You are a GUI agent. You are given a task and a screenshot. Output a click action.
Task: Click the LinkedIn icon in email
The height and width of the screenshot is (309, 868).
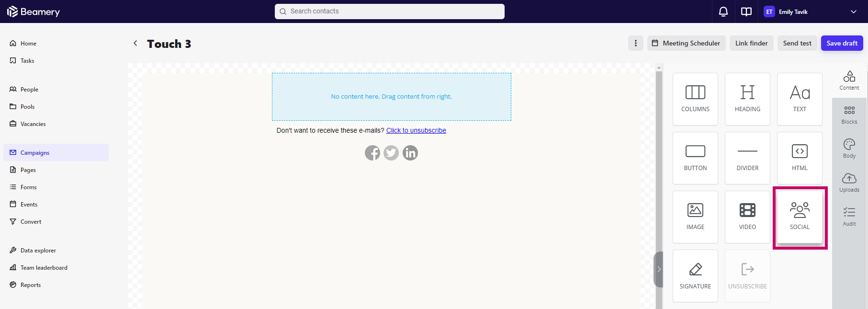(410, 153)
